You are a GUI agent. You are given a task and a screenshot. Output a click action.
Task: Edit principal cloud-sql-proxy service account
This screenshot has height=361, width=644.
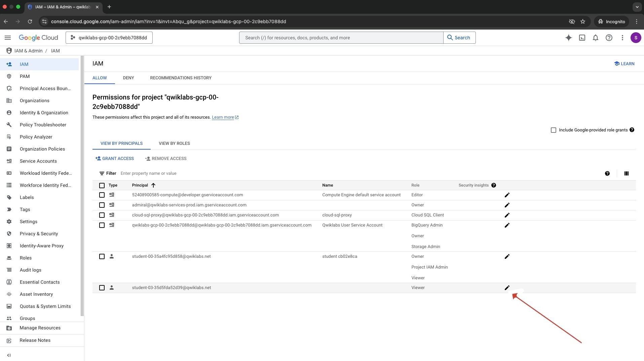pyautogui.click(x=507, y=215)
